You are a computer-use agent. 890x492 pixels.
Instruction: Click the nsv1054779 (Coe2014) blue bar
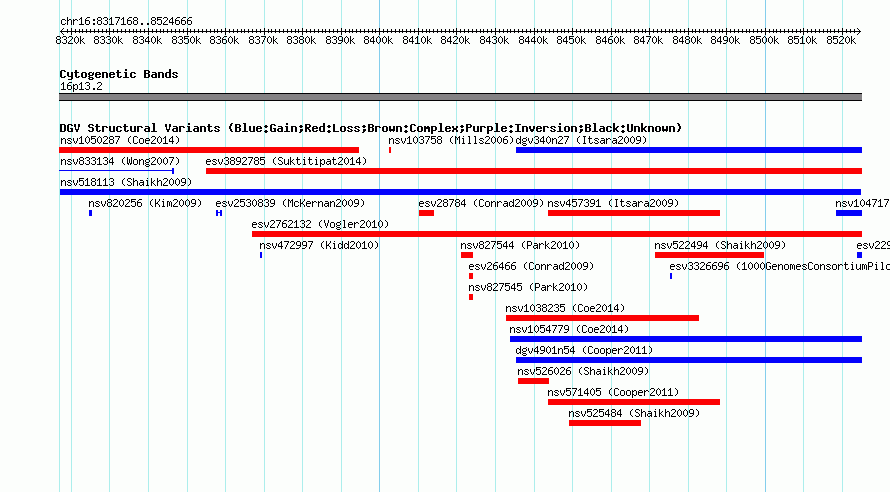[686, 339]
